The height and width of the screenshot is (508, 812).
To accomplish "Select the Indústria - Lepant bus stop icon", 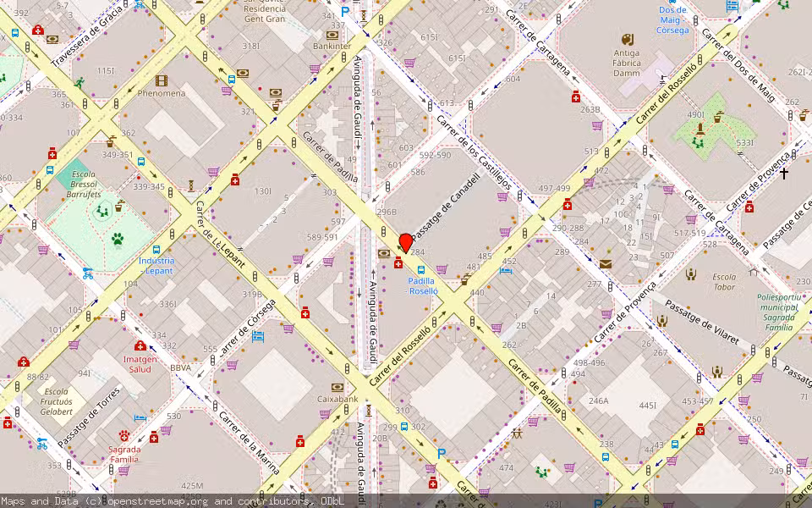I will [156, 250].
